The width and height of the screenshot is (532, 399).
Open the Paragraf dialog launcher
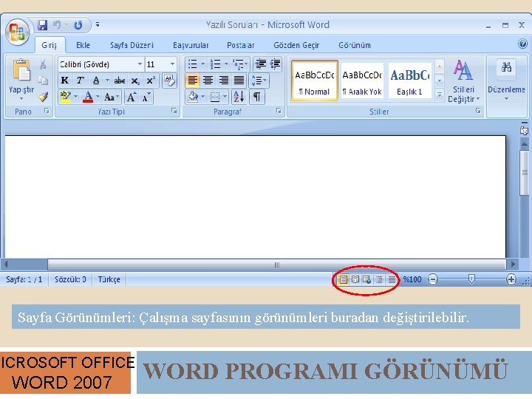(x=279, y=111)
